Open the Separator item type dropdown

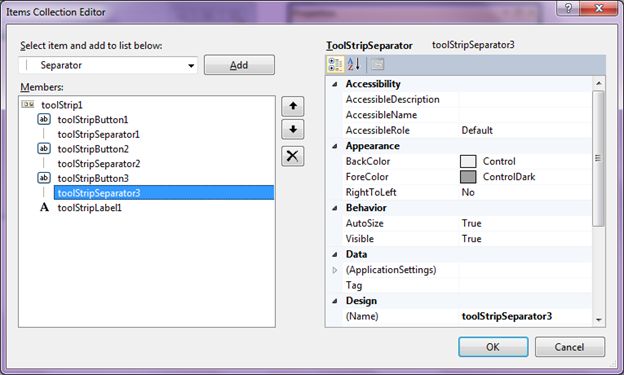191,66
